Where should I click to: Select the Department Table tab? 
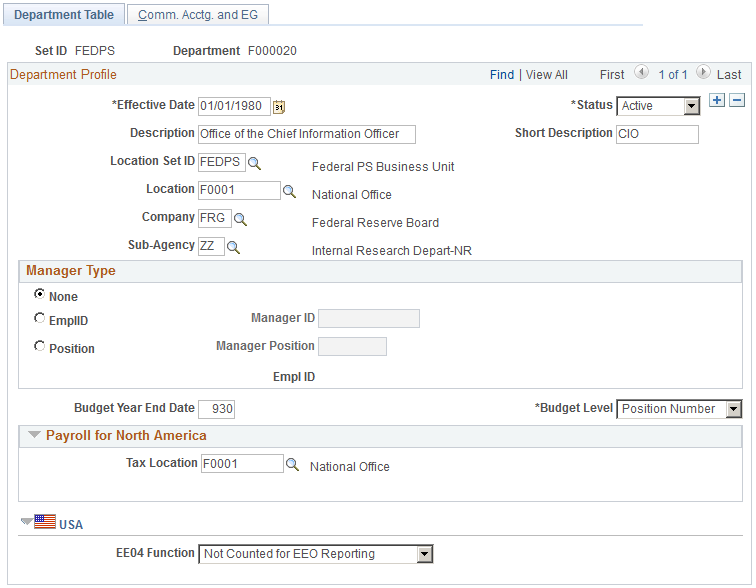(64, 14)
